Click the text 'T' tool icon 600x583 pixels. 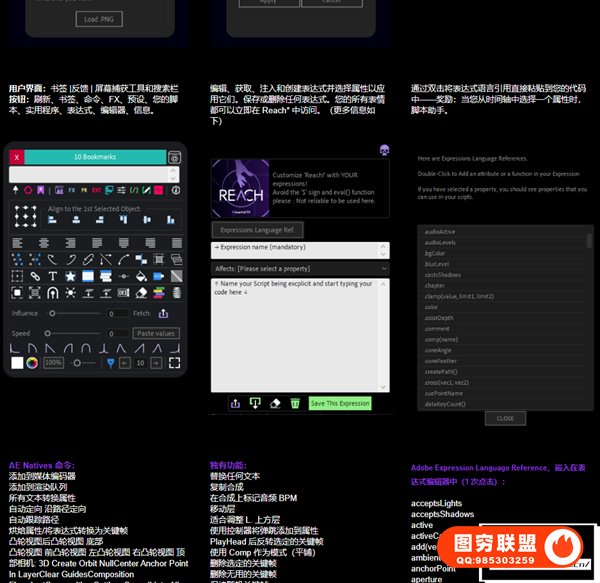53,276
